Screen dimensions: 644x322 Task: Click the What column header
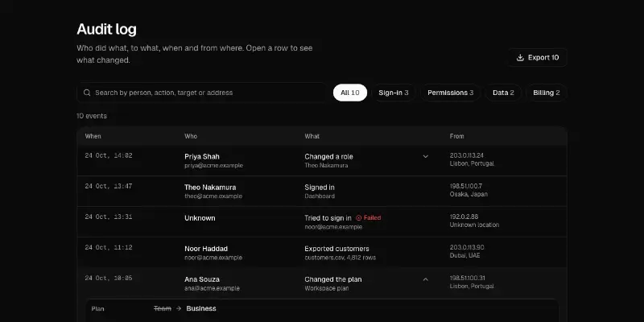coord(312,136)
